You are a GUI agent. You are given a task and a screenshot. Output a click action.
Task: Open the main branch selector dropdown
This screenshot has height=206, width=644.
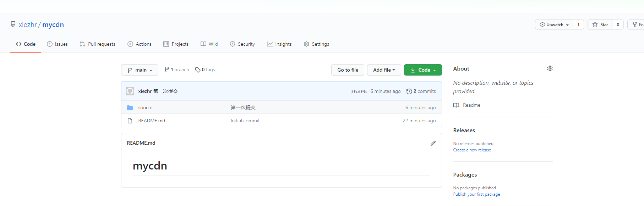click(140, 70)
